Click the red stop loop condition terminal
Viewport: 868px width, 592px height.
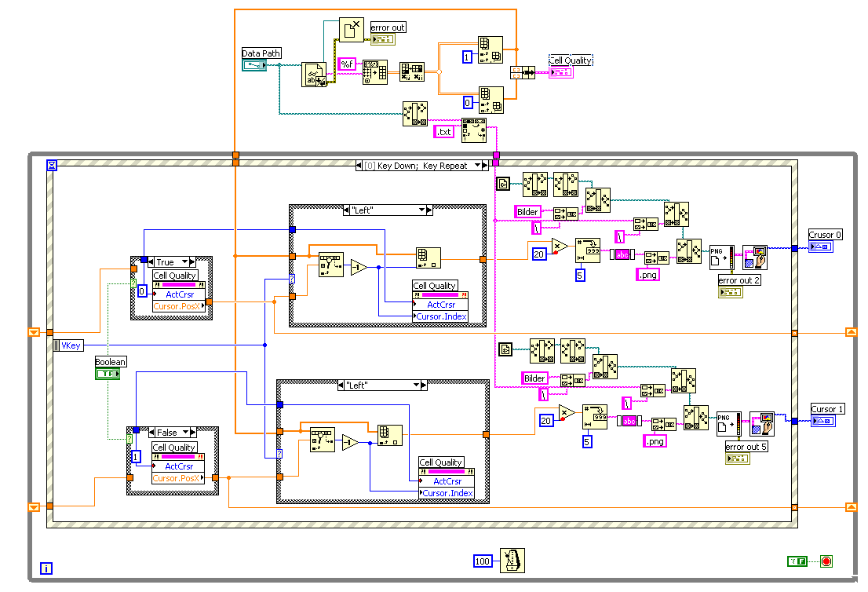[x=826, y=561]
